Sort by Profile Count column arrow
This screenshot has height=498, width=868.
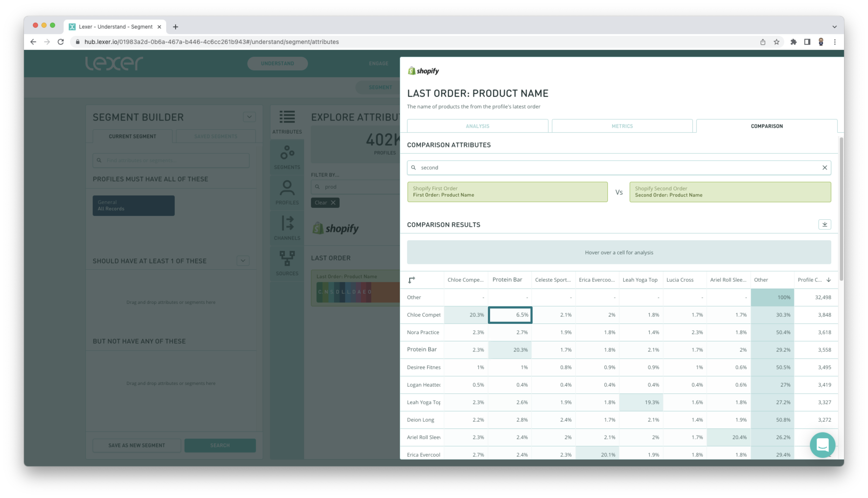click(828, 280)
